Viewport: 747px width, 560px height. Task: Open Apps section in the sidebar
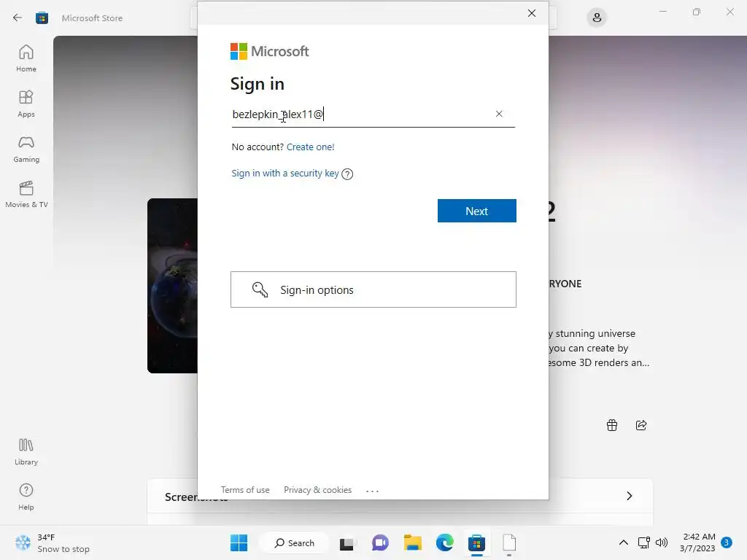[x=26, y=104]
